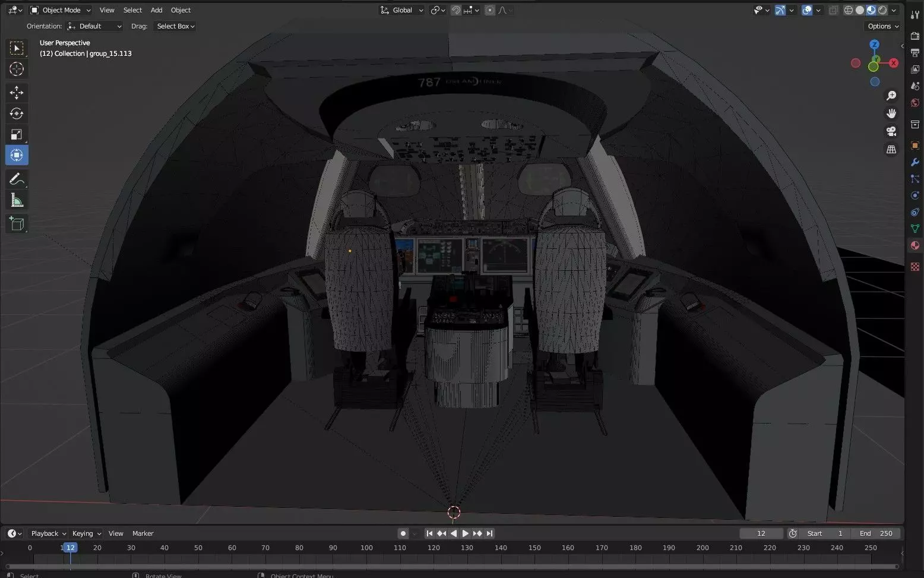924x578 pixels.
Task: Select the Add Cube tool
Action: click(17, 223)
